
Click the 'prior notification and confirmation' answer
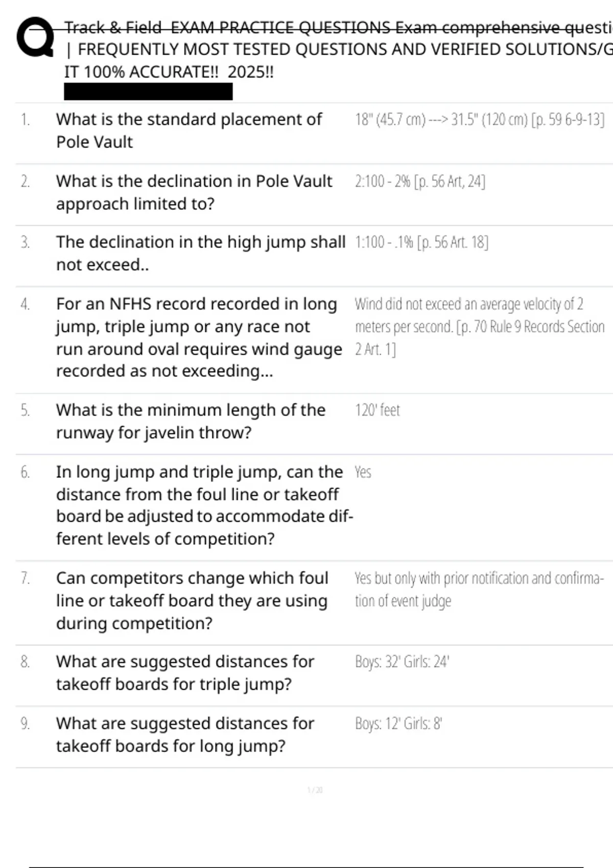click(x=479, y=589)
